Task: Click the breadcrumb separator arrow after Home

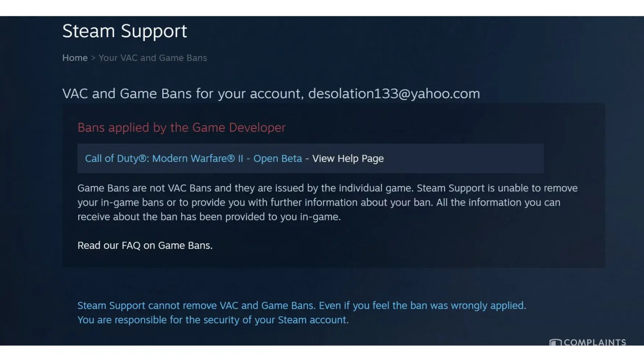Action: (93, 58)
